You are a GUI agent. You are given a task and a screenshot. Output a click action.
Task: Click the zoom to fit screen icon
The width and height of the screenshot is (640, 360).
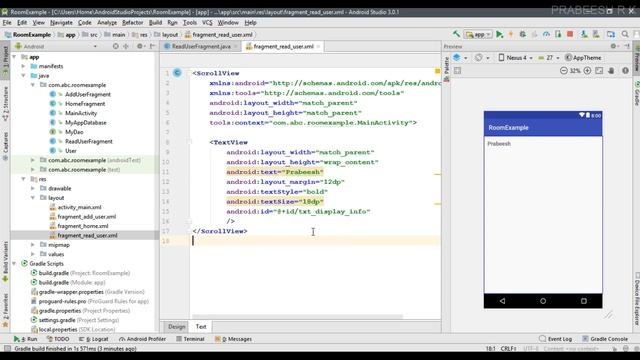coord(599,71)
